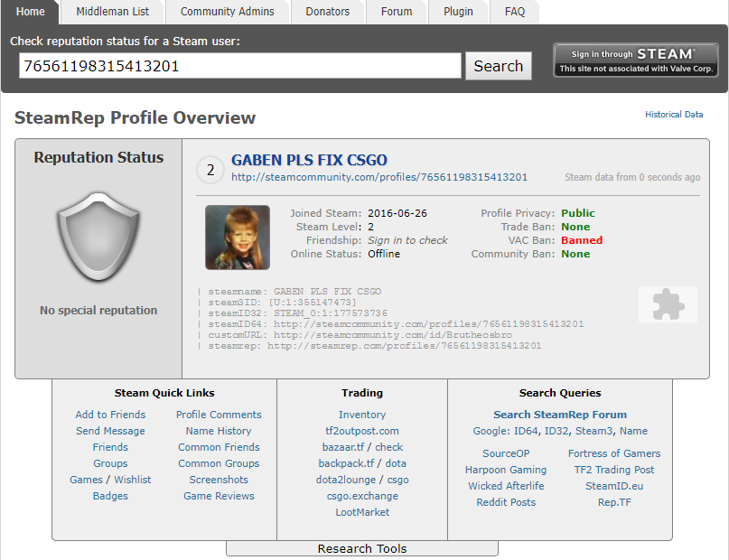Viewport: 729px width, 560px height.
Task: Click the gray reputation shield icon
Action: (x=98, y=237)
